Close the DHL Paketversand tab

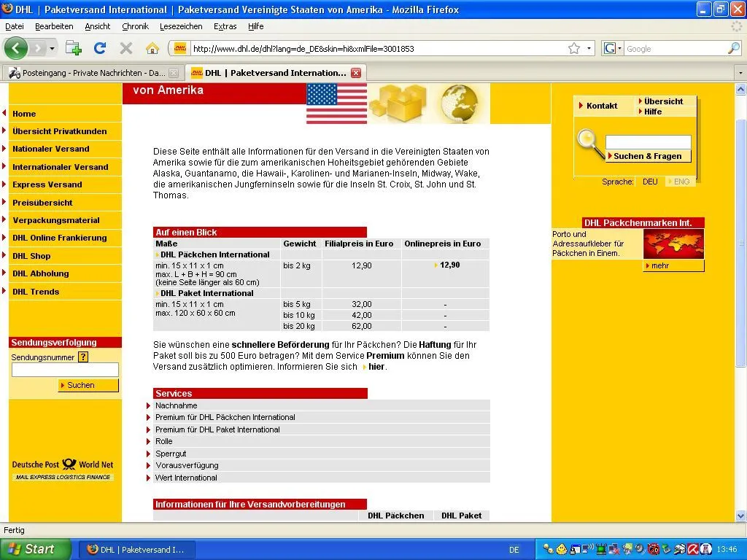tap(356, 73)
